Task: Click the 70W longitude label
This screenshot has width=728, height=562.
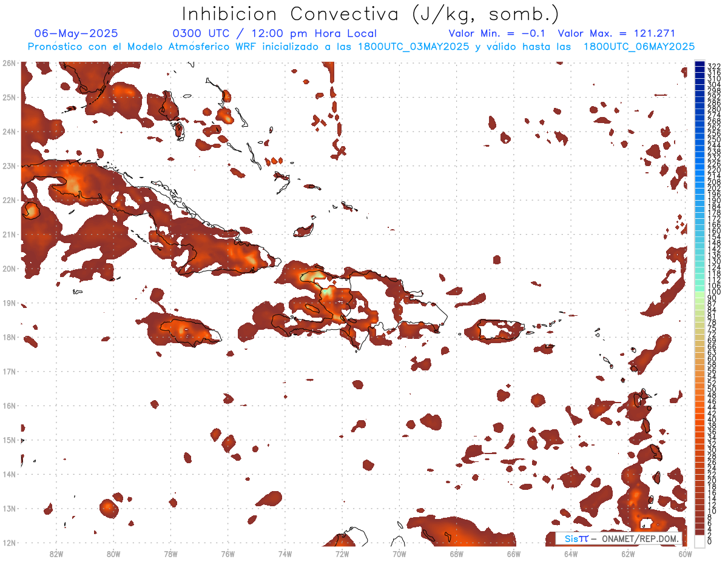Action: 399,554
